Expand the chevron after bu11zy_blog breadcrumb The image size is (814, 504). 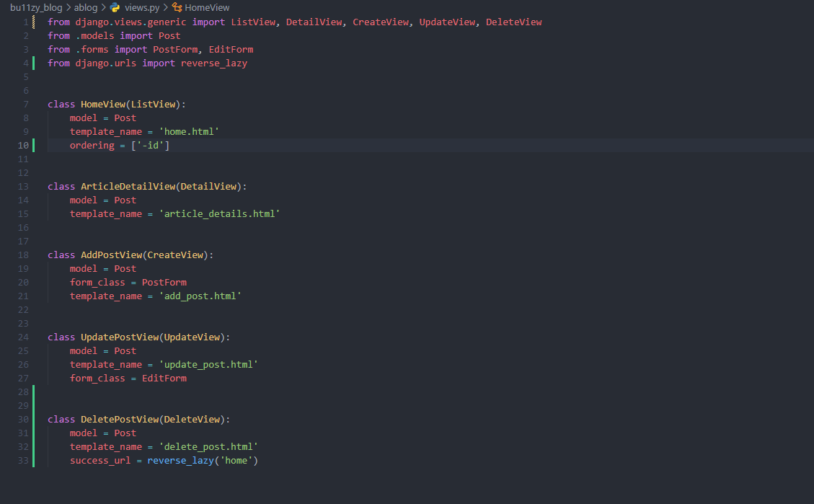pyautogui.click(x=69, y=7)
